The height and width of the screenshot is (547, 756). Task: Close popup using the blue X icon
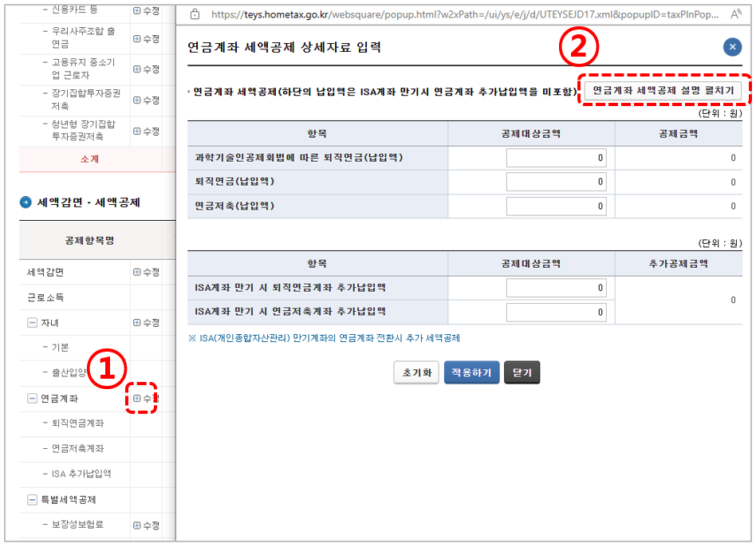pos(732,46)
